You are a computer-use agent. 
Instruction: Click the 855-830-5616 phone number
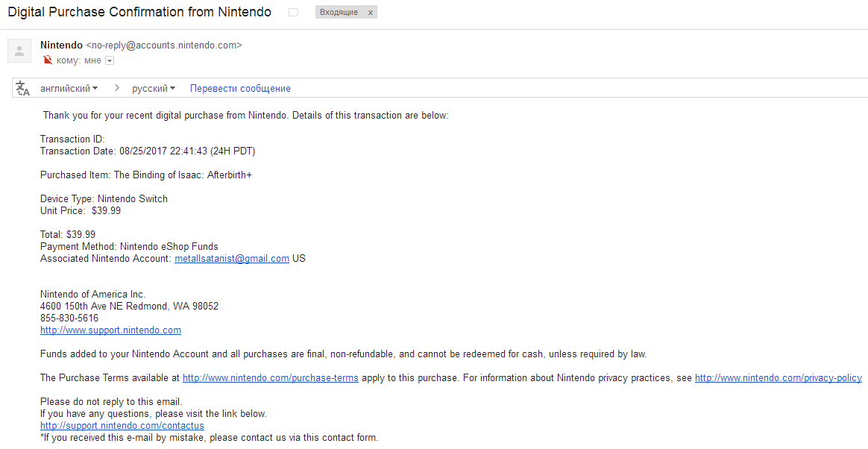tap(69, 318)
